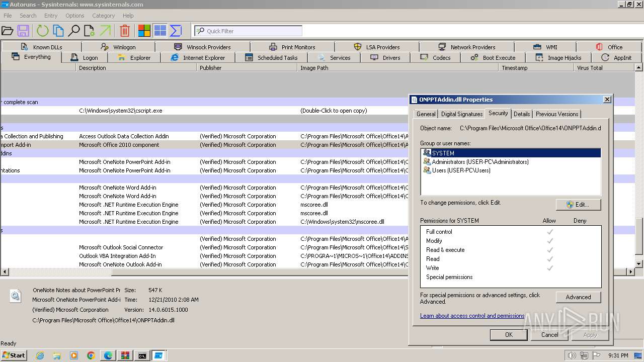
Task: Switch to the LSA Providers tab
Action: (377, 47)
